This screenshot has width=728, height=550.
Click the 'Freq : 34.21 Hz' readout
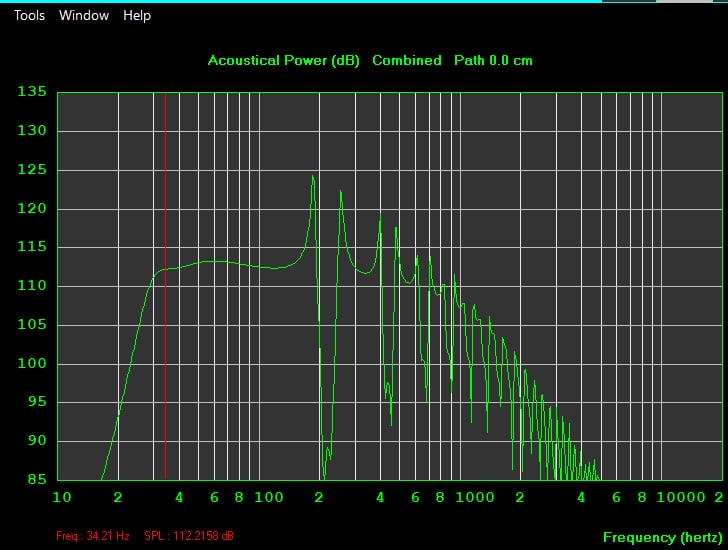point(93,536)
